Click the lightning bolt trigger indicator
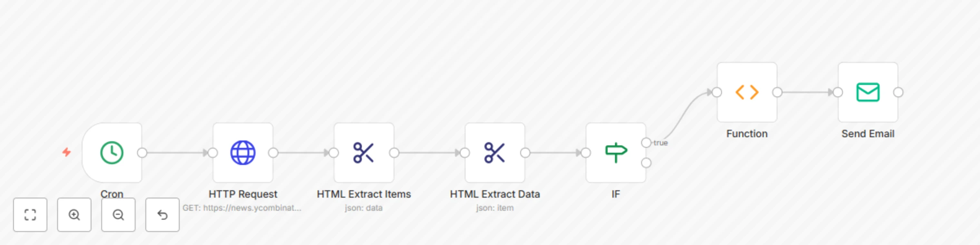980x245 pixels. (x=66, y=153)
